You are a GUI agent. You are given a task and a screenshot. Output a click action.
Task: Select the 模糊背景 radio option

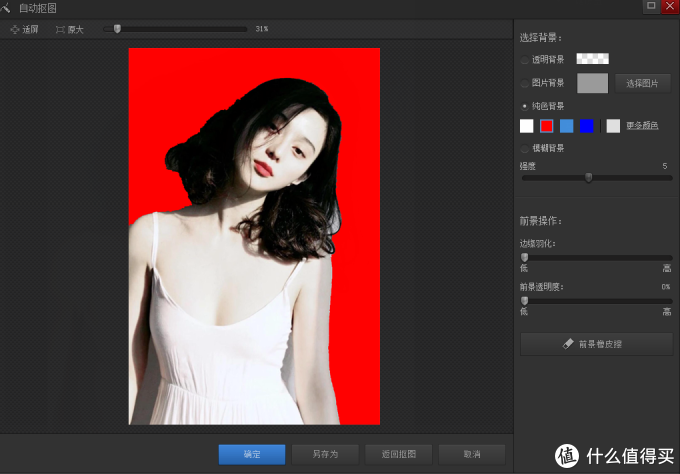click(x=525, y=148)
